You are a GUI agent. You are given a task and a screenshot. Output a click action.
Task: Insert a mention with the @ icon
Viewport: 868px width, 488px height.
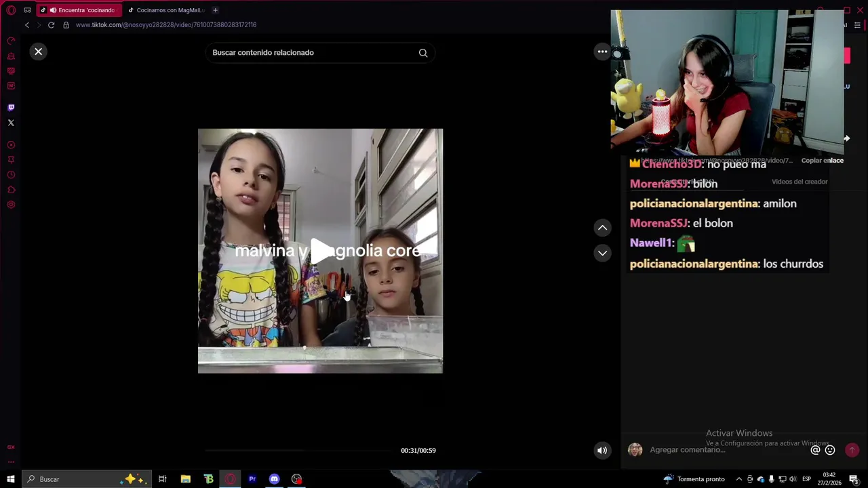tap(815, 450)
